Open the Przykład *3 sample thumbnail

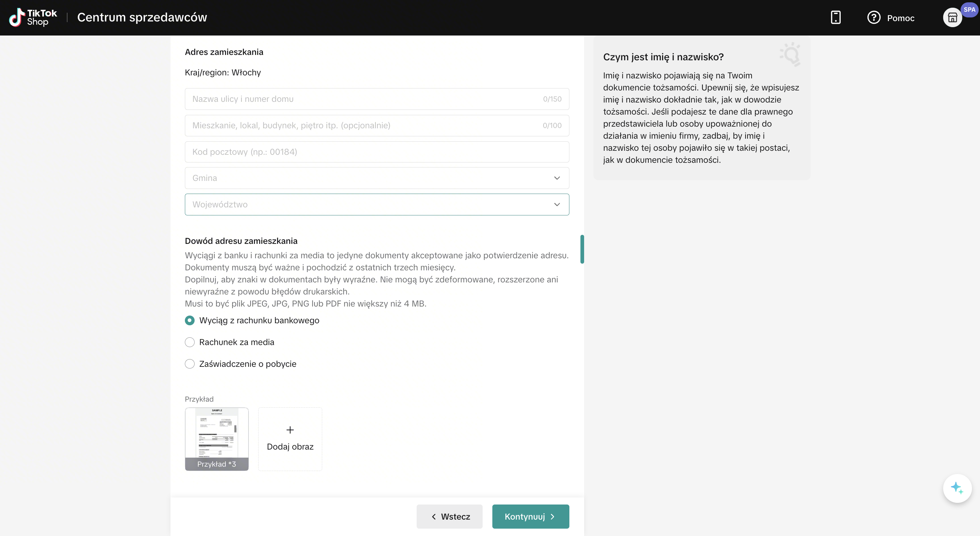216,439
